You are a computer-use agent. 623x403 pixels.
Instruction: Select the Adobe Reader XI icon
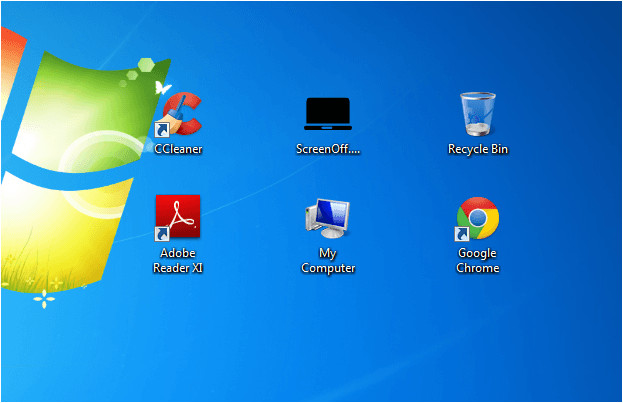(x=178, y=218)
